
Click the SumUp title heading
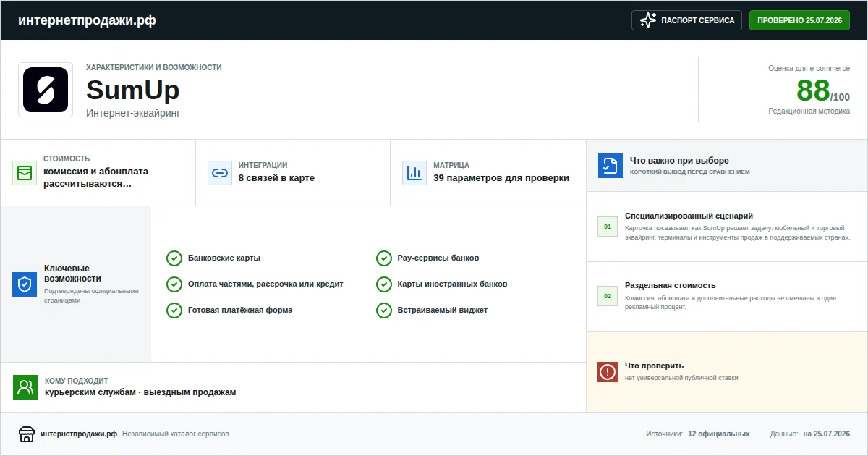[x=133, y=90]
